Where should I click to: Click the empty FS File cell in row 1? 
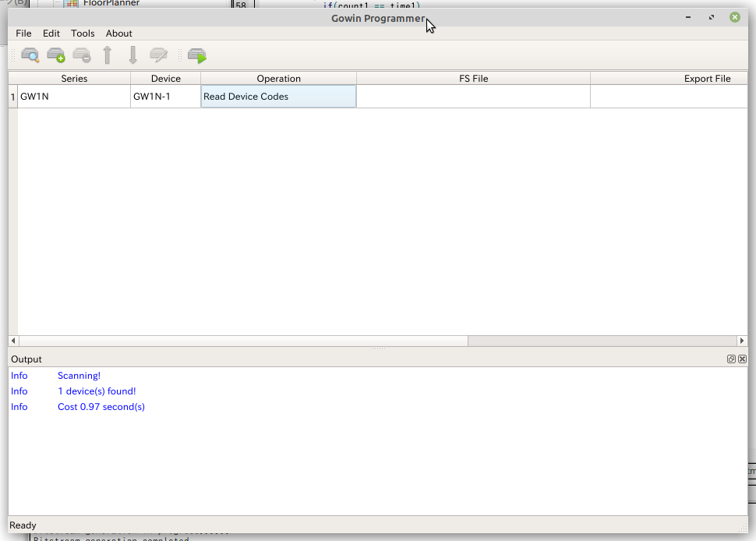473,97
